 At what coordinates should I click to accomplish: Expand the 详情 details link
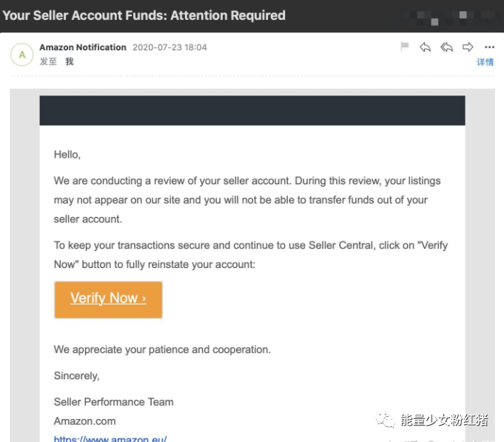click(485, 62)
